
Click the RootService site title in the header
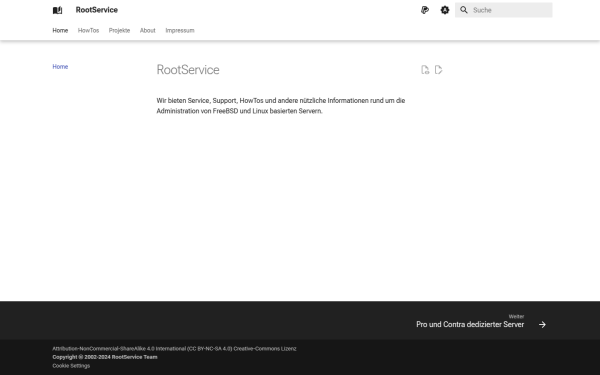[x=97, y=10]
